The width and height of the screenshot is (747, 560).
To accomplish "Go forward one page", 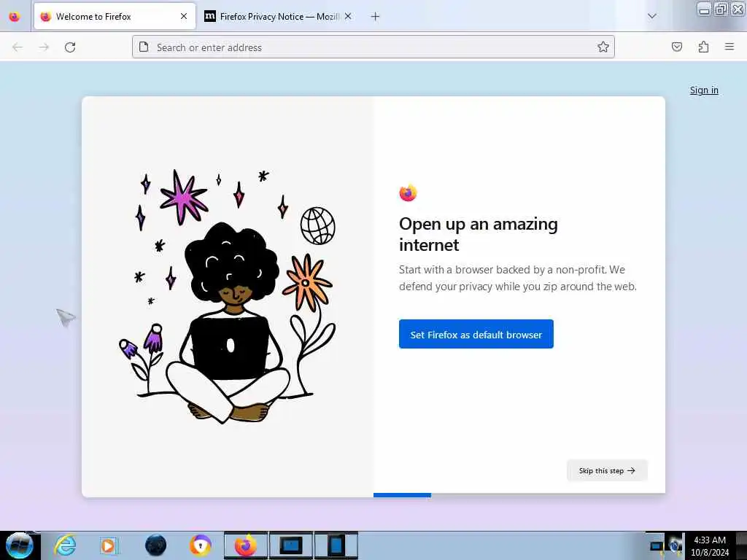I will pos(44,47).
